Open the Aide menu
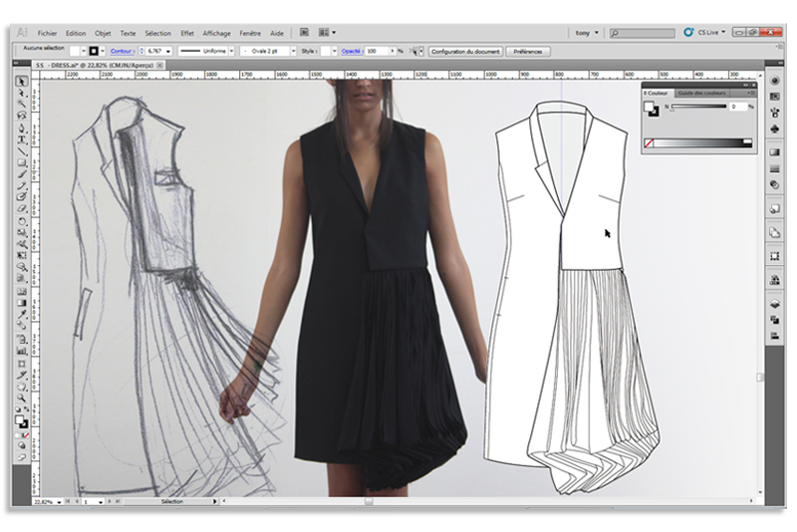This screenshot has width=797, height=532. [x=277, y=33]
